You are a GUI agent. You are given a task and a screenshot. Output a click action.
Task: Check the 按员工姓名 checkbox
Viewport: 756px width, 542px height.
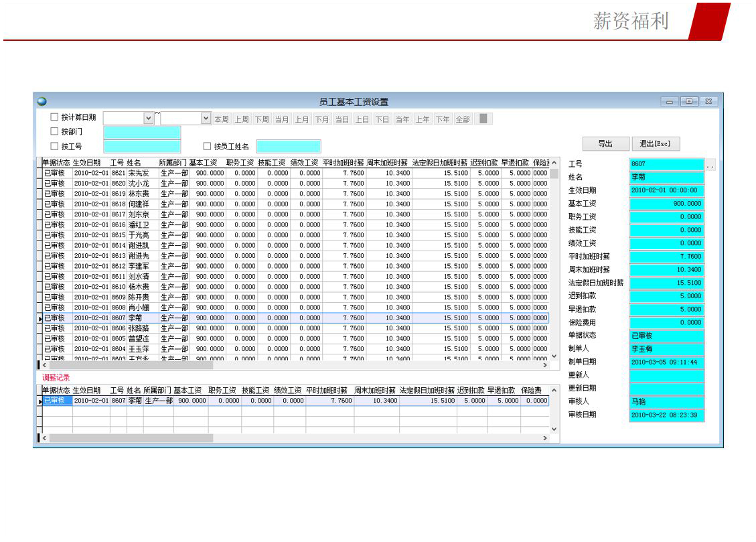(208, 146)
